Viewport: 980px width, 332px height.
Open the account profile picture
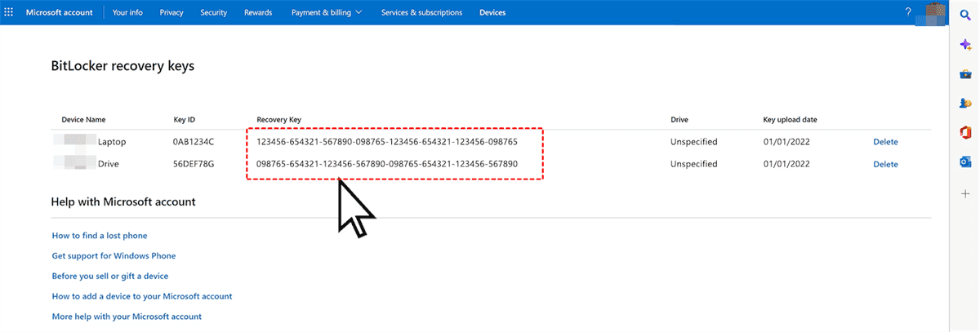pos(930,12)
